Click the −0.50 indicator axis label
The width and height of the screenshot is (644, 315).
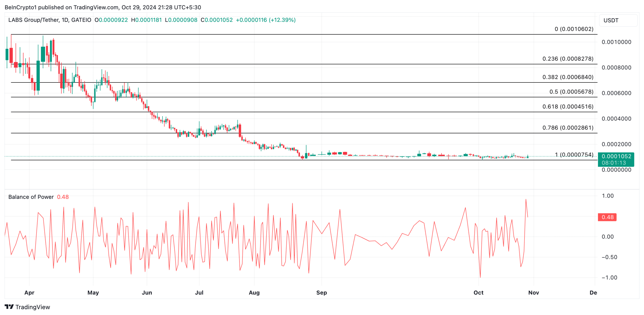(x=609, y=257)
